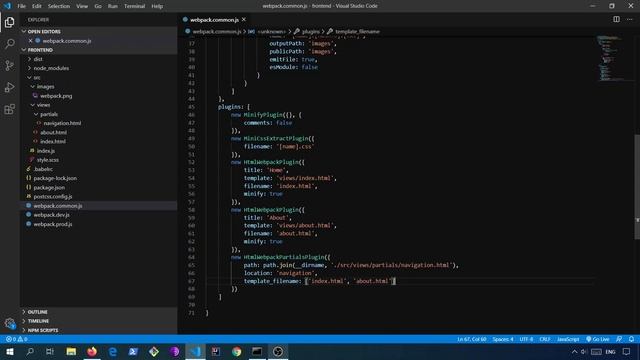
Task: Open the Edit menu
Action: 37,6
